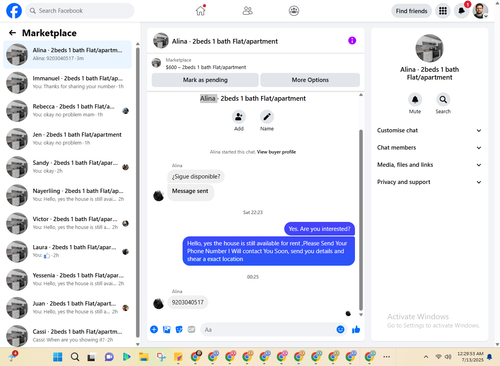Open the Yessenia conversation
This screenshot has width=500, height=366.
(67, 280)
